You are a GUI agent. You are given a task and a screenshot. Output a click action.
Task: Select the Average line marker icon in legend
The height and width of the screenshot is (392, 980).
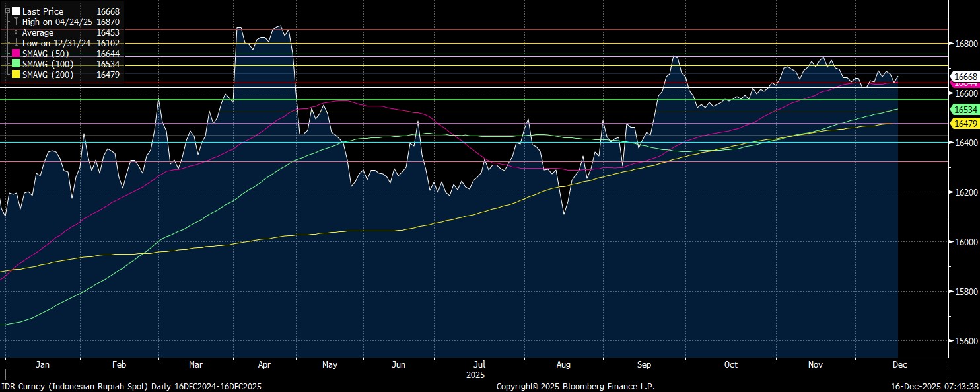click(16, 32)
